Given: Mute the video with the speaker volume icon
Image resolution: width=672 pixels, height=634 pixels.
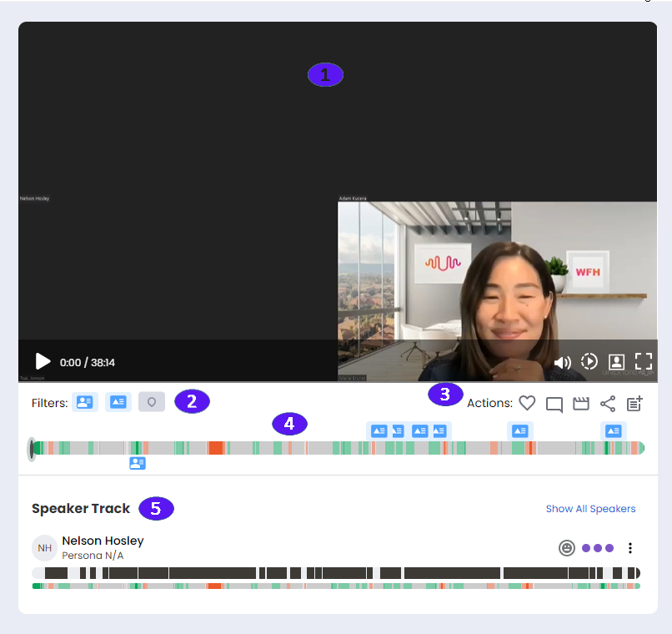Looking at the screenshot, I should click(x=562, y=363).
